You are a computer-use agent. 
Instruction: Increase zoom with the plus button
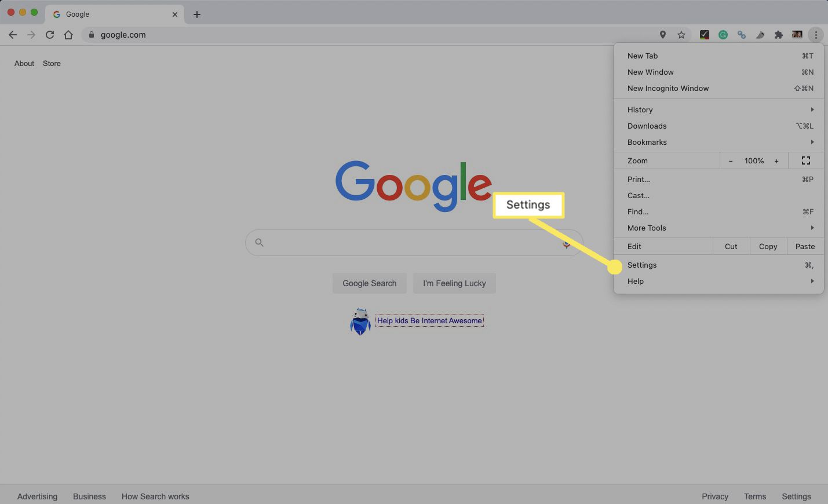click(x=776, y=161)
